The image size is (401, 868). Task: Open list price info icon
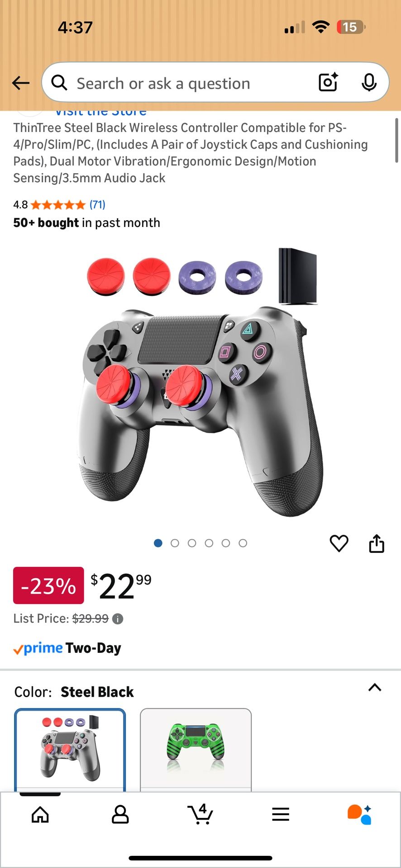(118, 619)
